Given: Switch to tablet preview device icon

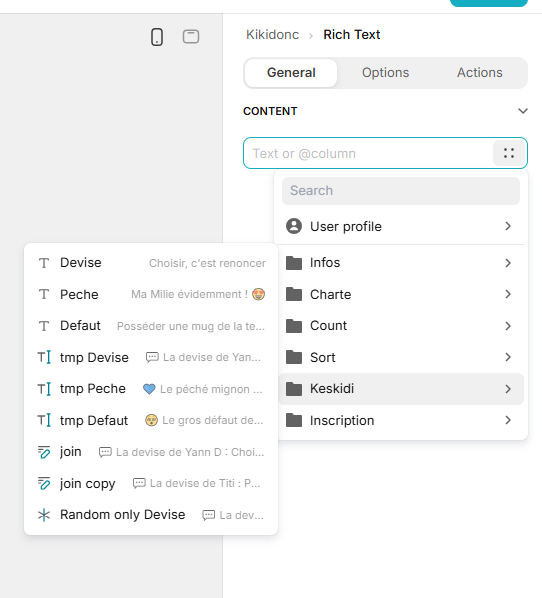Looking at the screenshot, I should point(191,37).
